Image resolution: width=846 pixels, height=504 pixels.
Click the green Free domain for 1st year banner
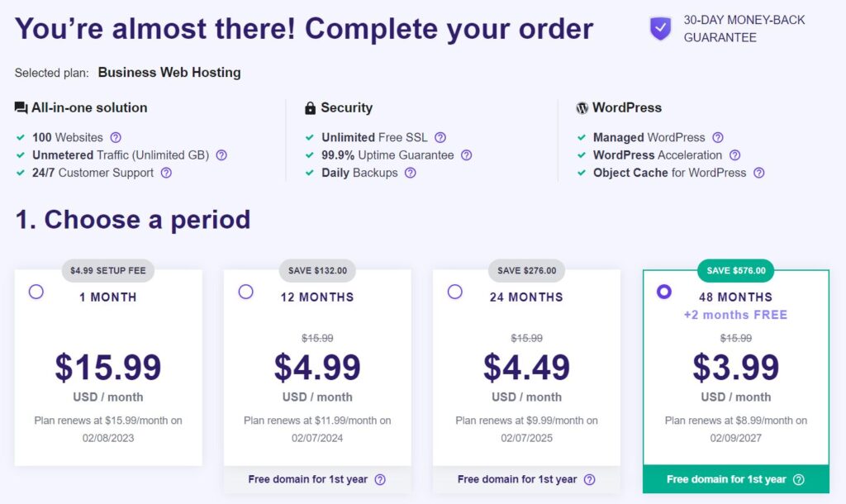(x=736, y=479)
